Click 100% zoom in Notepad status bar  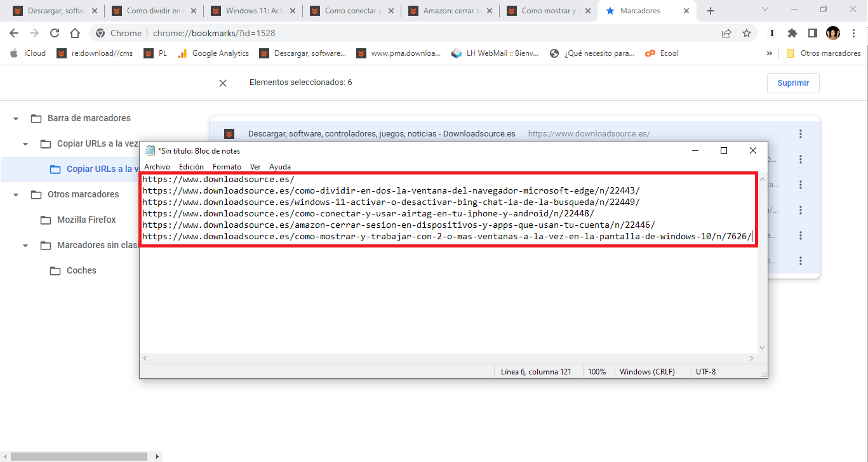point(597,372)
